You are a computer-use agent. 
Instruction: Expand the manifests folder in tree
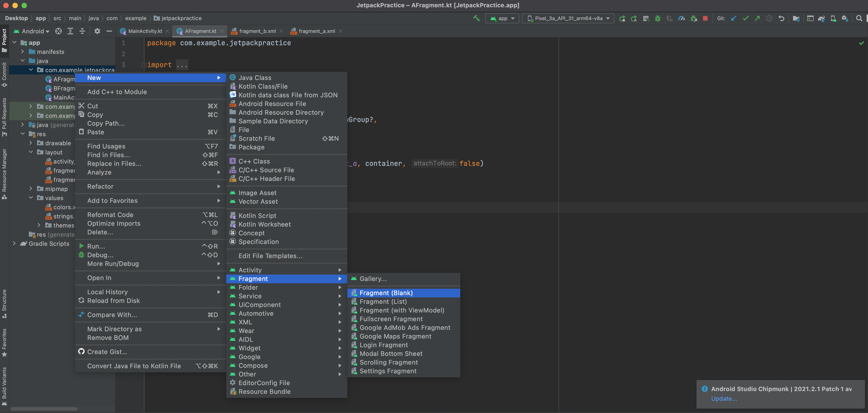click(x=23, y=52)
